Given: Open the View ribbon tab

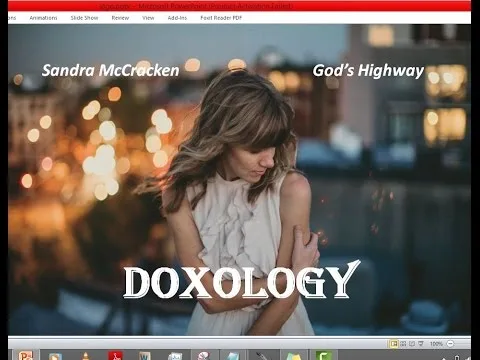Looking at the screenshot, I should click(x=148, y=18).
